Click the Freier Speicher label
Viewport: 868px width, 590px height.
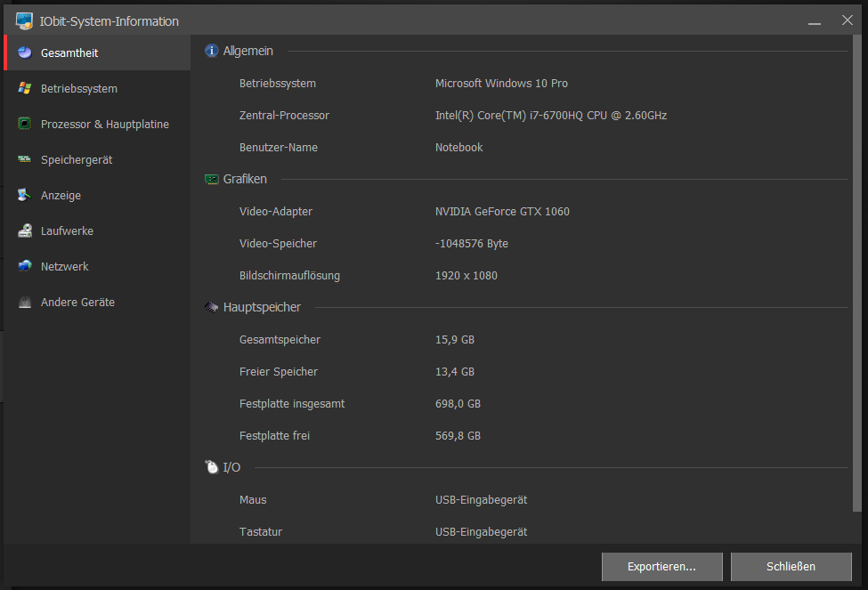[279, 372]
